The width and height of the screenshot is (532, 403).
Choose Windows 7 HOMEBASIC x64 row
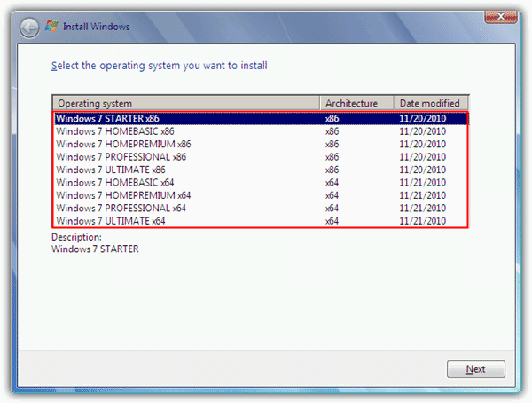(261, 183)
